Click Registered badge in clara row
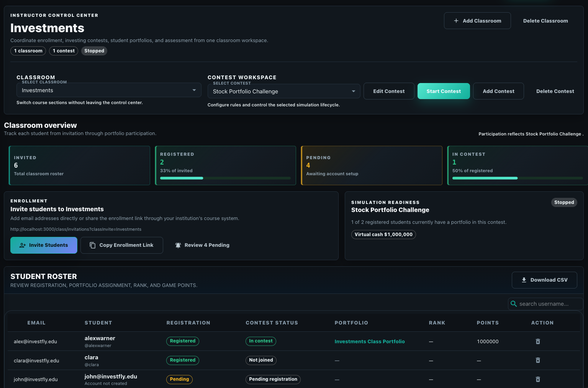 [183, 360]
